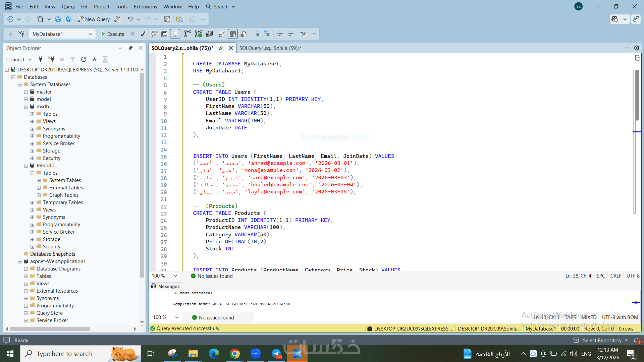The height and width of the screenshot is (362, 644).
Task: Collapse the tempdb database node
Action: tap(26, 166)
